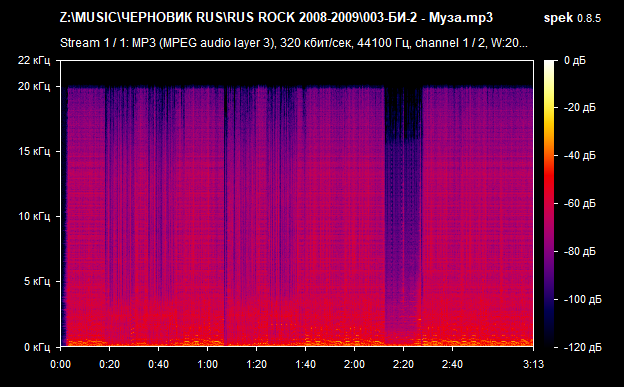Click the vertical dB color gradient bar
Image resolution: width=624 pixels, height=387 pixels.
[x=549, y=204]
